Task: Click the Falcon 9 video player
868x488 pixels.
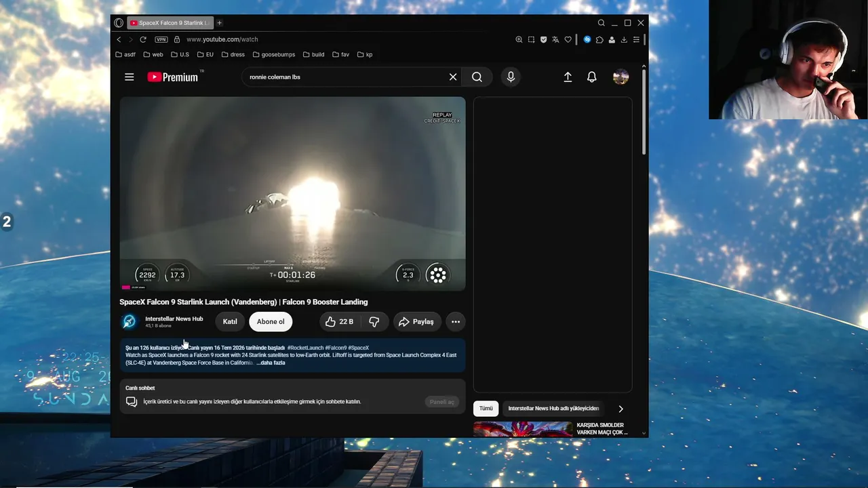Action: [x=293, y=194]
